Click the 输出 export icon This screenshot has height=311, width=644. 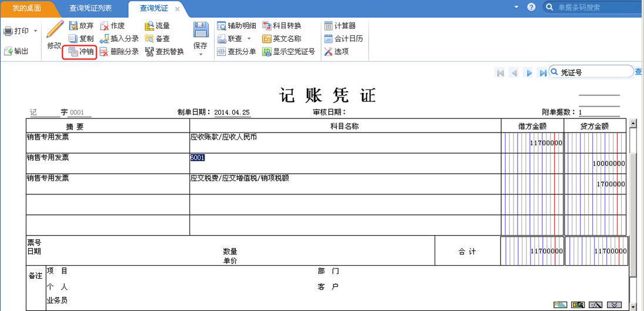[8, 51]
